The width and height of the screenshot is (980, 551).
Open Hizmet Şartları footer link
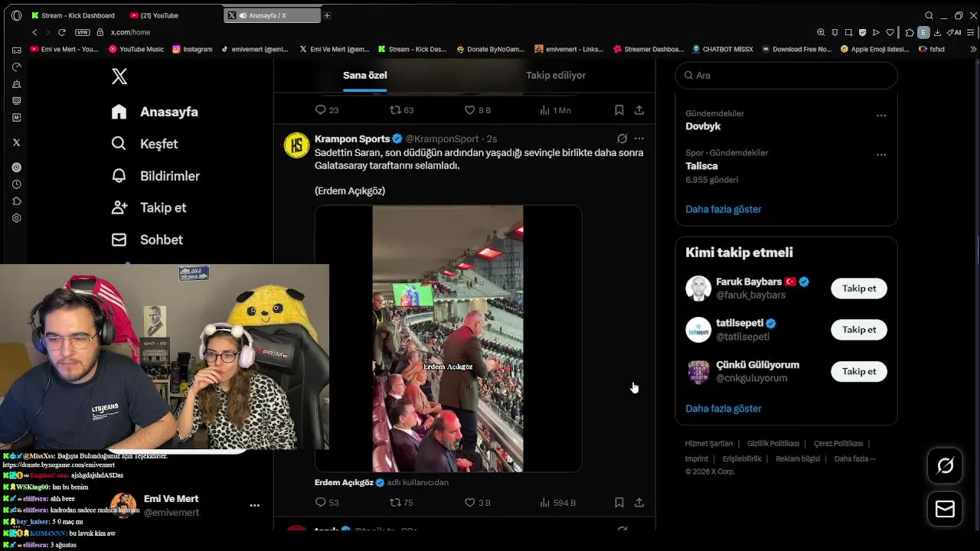coord(709,444)
